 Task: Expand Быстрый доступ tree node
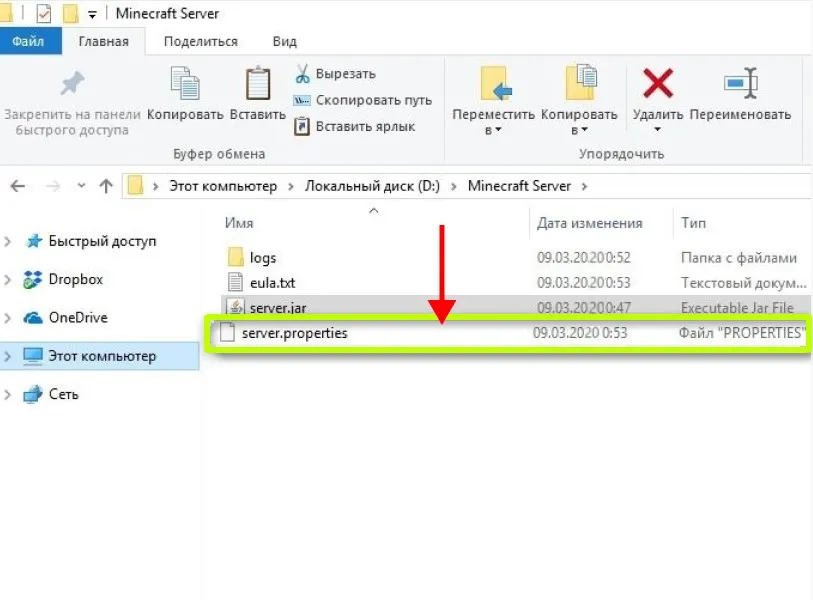click(7, 241)
